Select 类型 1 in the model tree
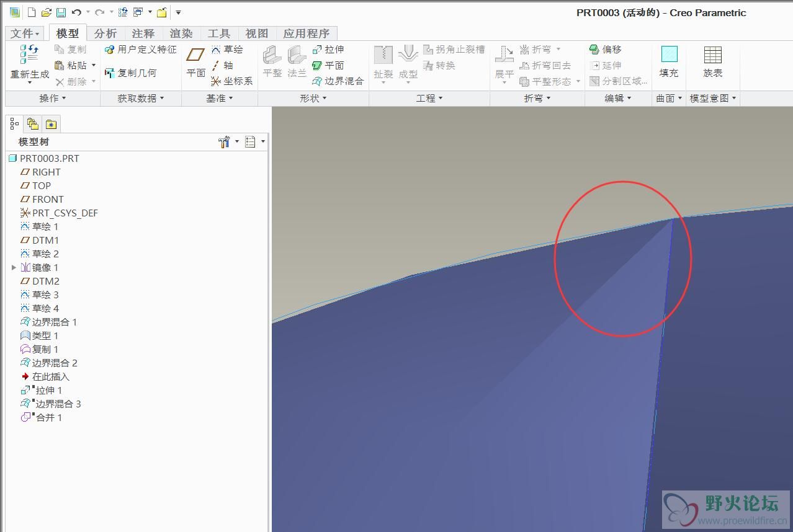Screen dimensions: 793x532 (40, 336)
